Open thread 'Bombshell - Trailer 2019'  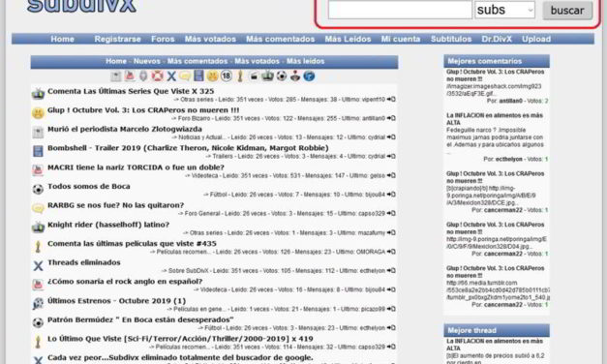188,148
